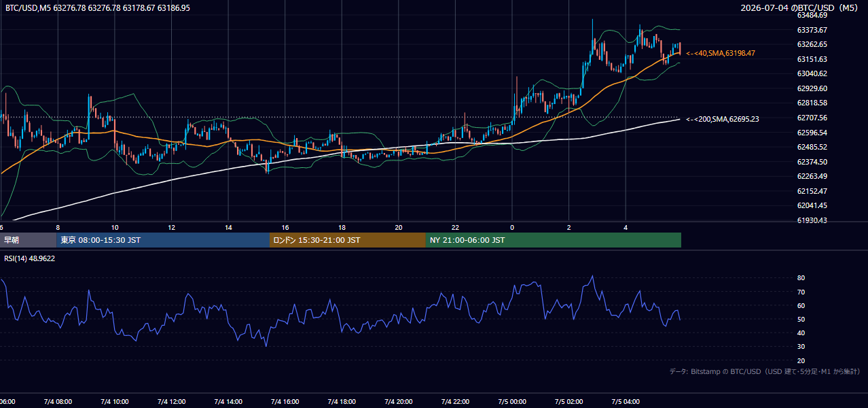Click price axis value 63484.69
The height and width of the screenshot is (408, 868).
[812, 15]
